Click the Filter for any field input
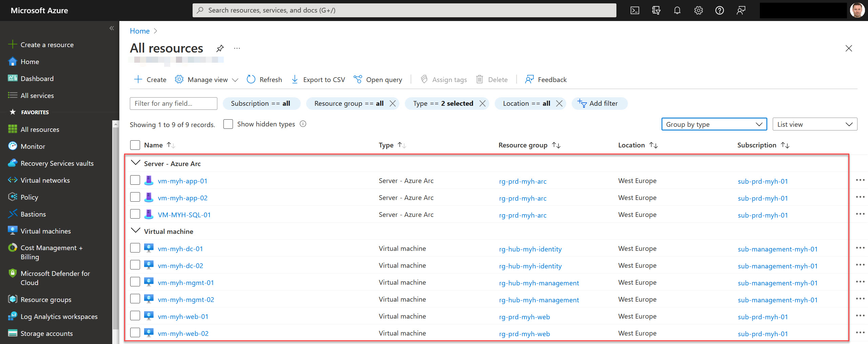This screenshot has height=344, width=868. pos(173,103)
